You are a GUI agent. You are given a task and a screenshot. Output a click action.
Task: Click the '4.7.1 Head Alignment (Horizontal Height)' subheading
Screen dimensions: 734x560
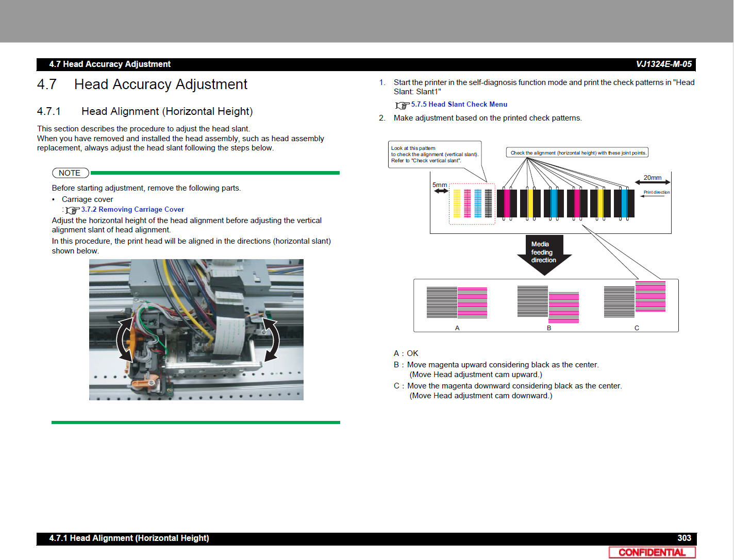tap(145, 112)
